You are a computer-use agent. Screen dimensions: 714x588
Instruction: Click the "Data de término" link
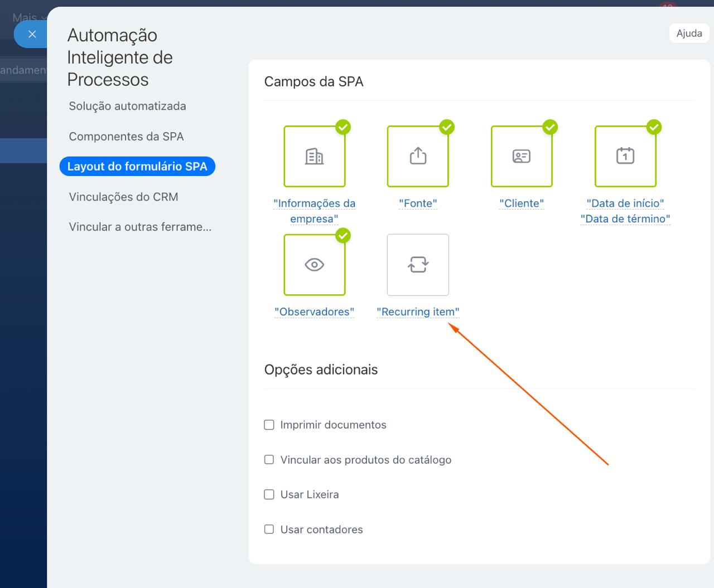(625, 219)
